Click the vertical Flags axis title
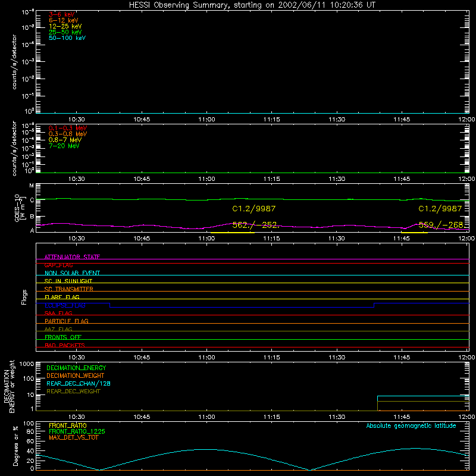 pyautogui.click(x=24, y=297)
